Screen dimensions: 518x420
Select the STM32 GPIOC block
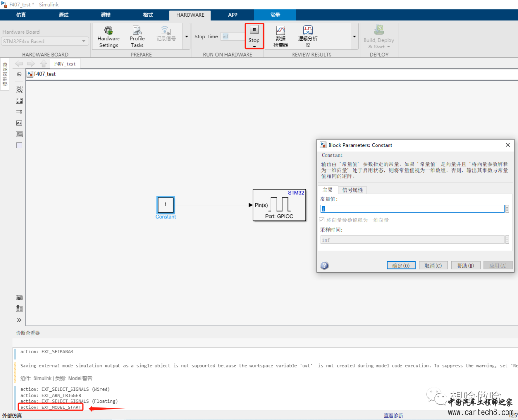[x=279, y=205]
